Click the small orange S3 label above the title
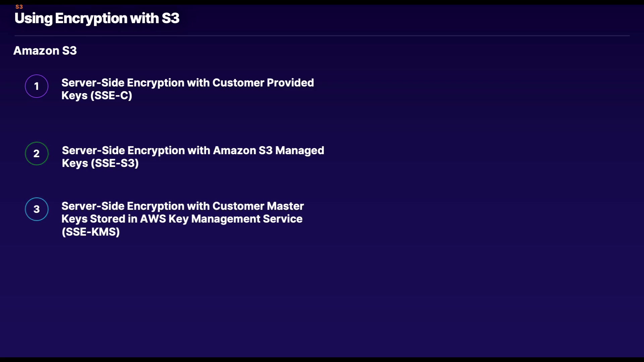Screen dimensions: 644x362 tap(19, 7)
